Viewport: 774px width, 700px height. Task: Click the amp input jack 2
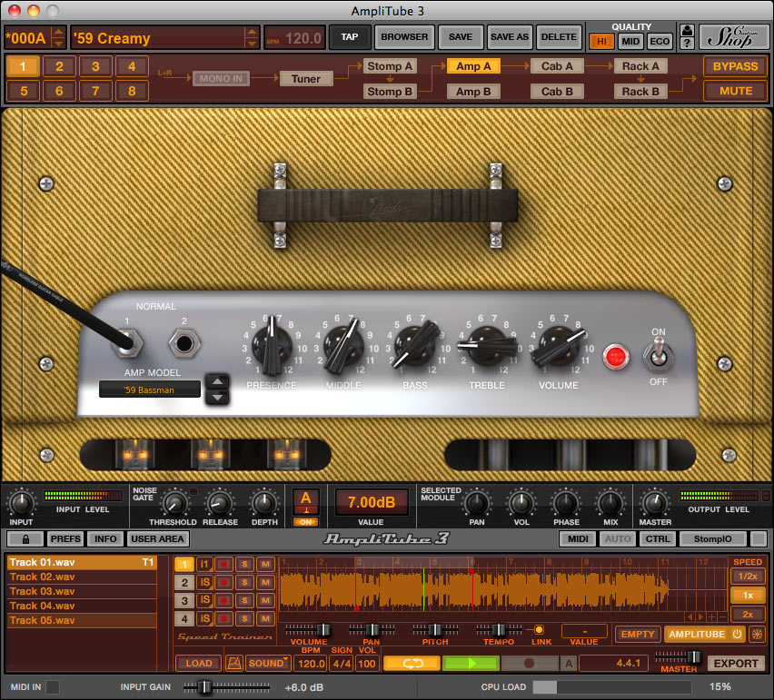(x=184, y=343)
